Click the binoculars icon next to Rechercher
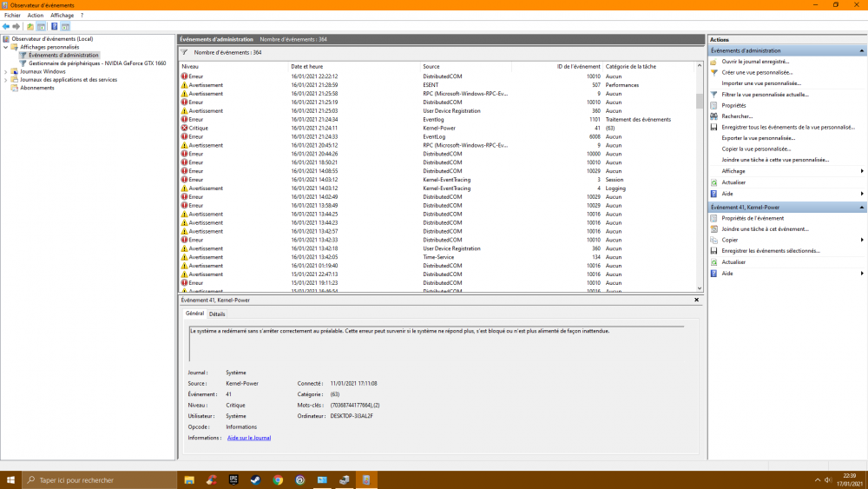The width and height of the screenshot is (868, 489). click(713, 116)
